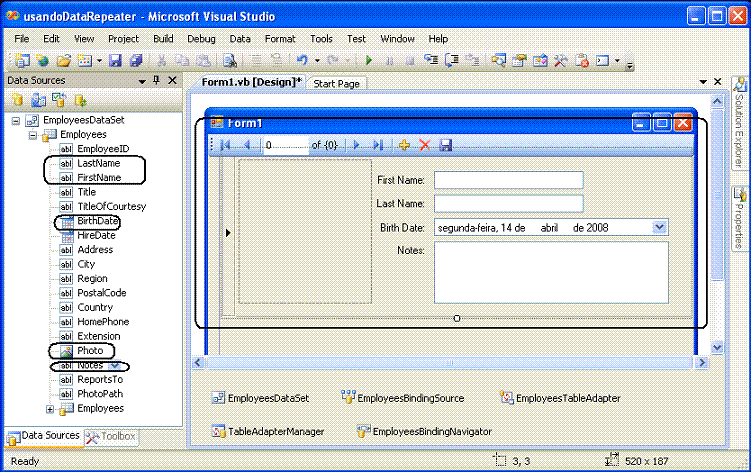Click the Step Into debug icon
The width and height of the screenshot is (751, 472).
click(431, 60)
